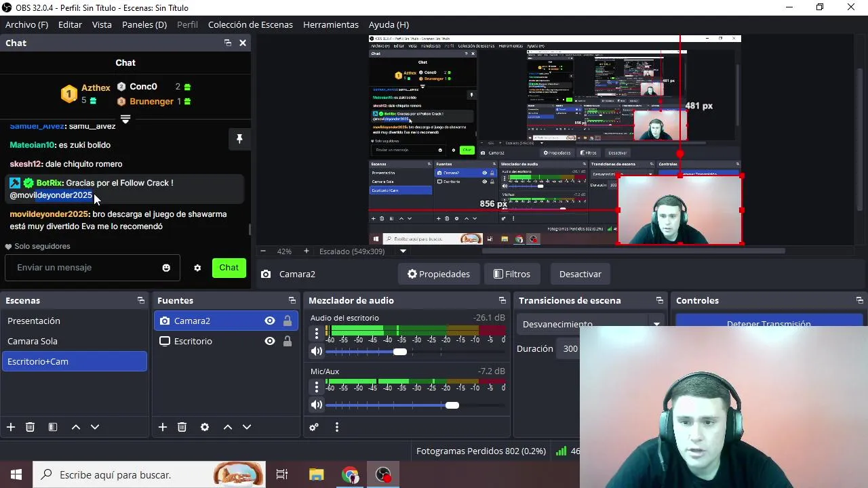
Task: Open source properties gear
Action: pyautogui.click(x=205, y=427)
